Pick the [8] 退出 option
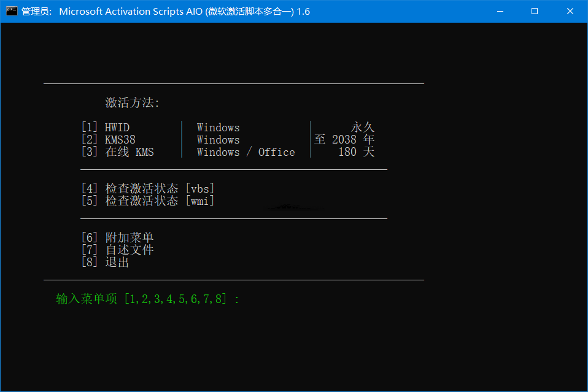This screenshot has width=588, height=392. [x=105, y=263]
